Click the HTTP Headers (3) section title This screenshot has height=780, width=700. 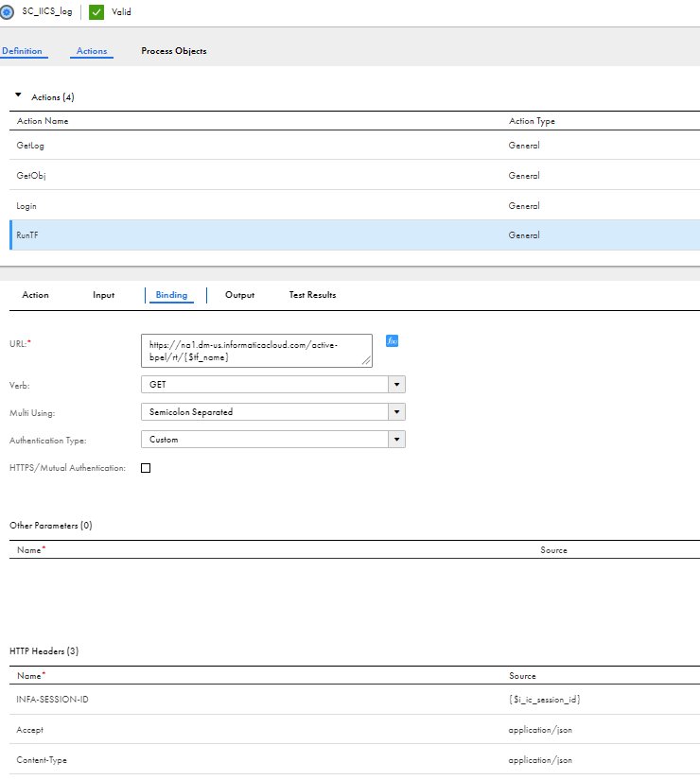(x=44, y=650)
